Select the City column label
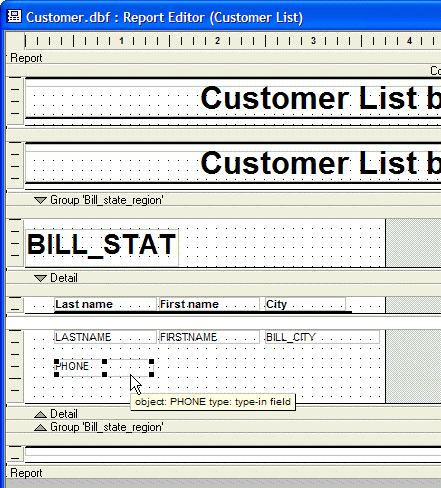Viewport: 441px width, 488px height. pyautogui.click(x=305, y=304)
